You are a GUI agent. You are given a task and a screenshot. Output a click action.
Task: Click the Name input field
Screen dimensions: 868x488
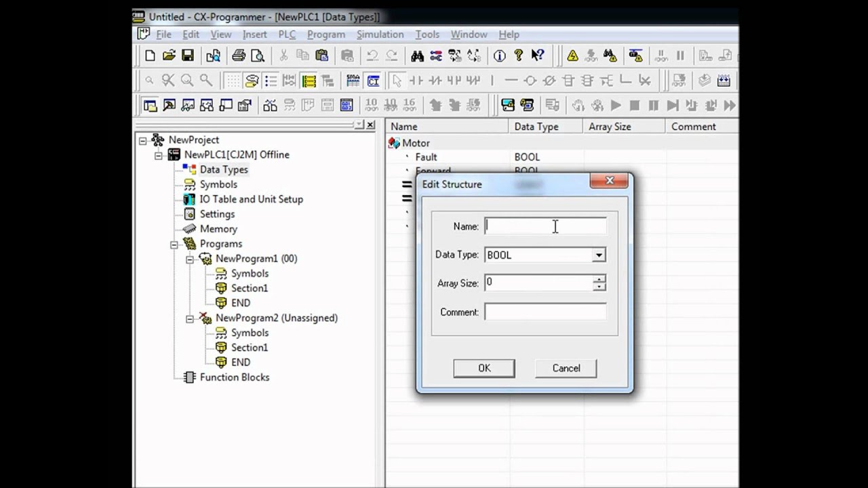(545, 226)
